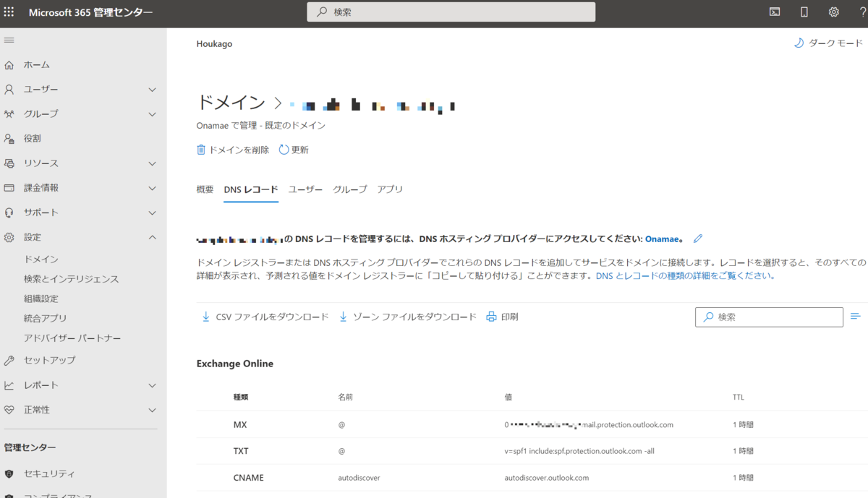Click the Roles icon in sidebar
Viewport: 868px width, 498px height.
pyautogui.click(x=9, y=139)
